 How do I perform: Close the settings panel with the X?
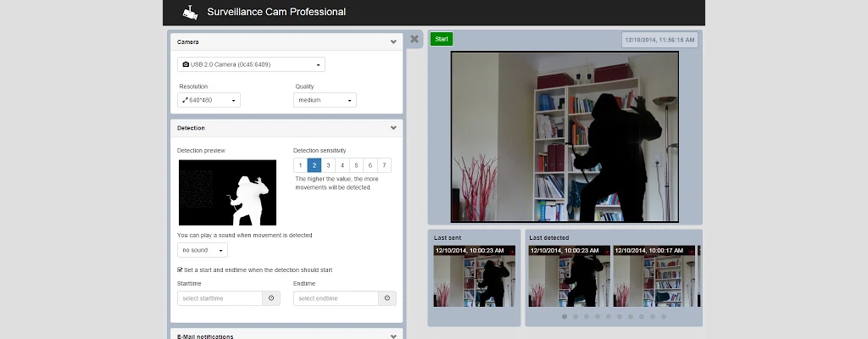[x=414, y=39]
